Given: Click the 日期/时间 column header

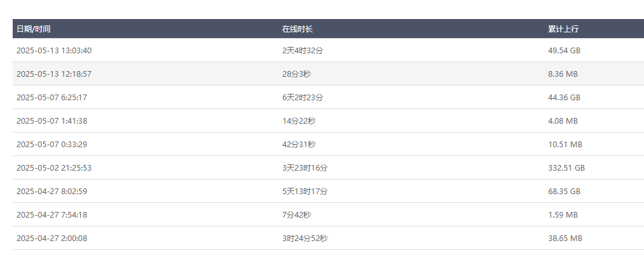Looking at the screenshot, I should tap(33, 29).
